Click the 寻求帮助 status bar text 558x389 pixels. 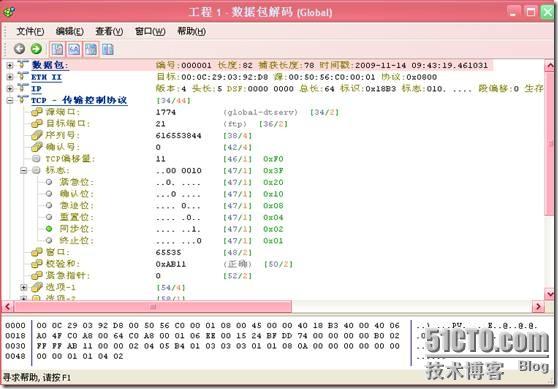point(37,378)
